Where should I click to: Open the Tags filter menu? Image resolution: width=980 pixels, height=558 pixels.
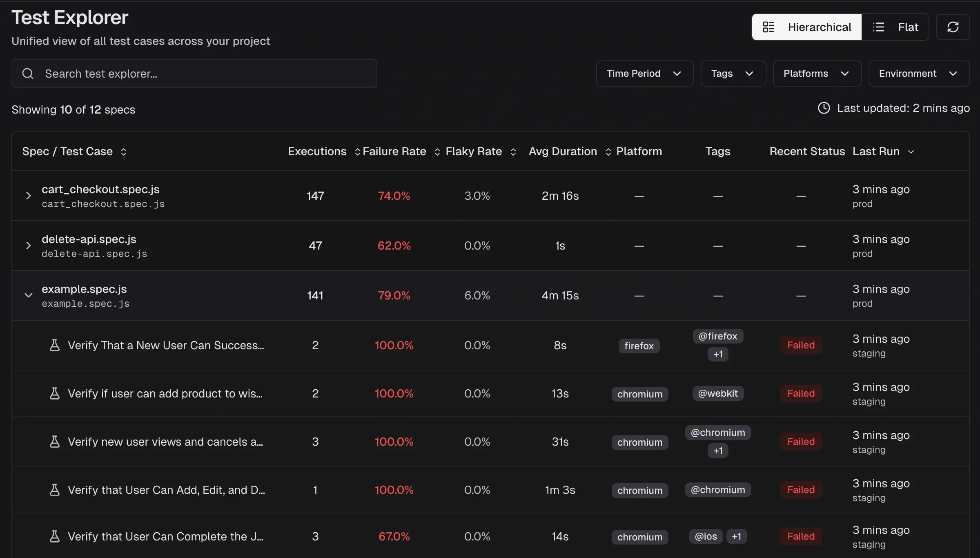click(x=733, y=74)
